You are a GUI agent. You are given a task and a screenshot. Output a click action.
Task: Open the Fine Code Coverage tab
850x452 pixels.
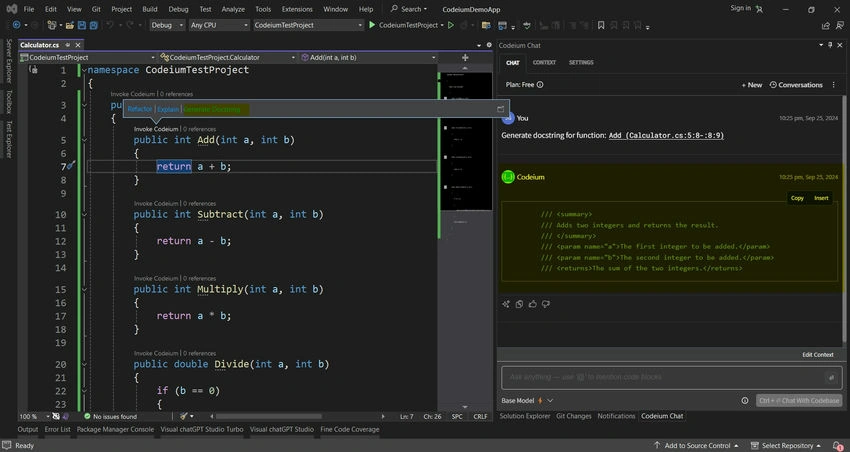(350, 429)
